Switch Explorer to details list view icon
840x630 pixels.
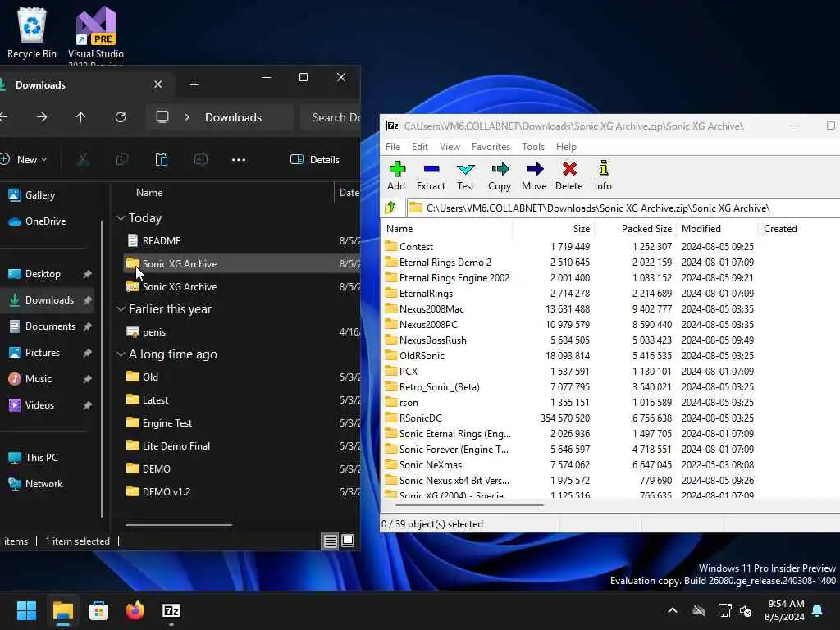331,541
